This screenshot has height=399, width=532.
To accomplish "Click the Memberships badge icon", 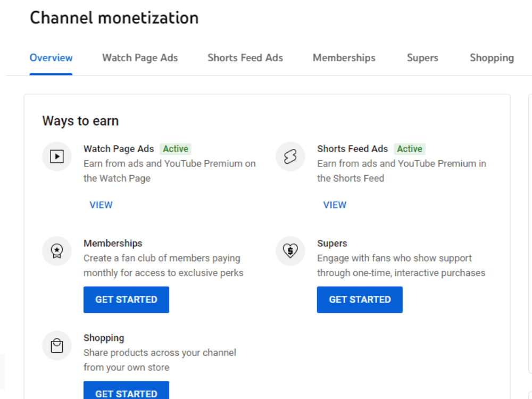I will pyautogui.click(x=57, y=251).
